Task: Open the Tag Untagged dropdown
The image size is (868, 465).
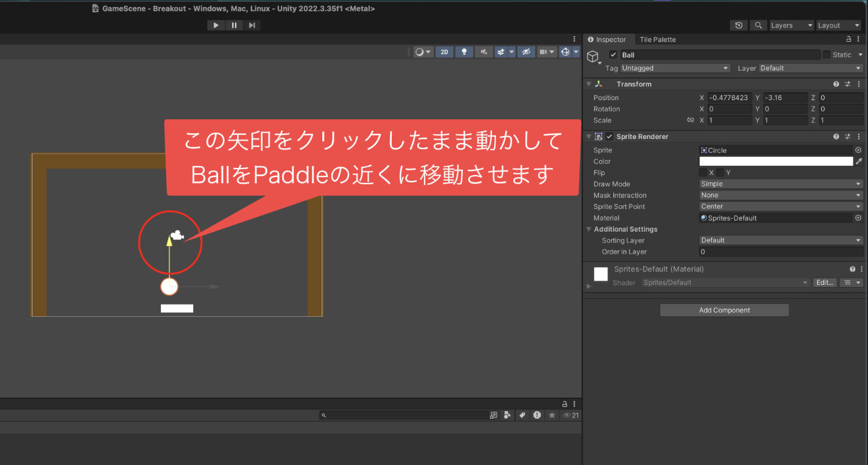Action: [675, 68]
